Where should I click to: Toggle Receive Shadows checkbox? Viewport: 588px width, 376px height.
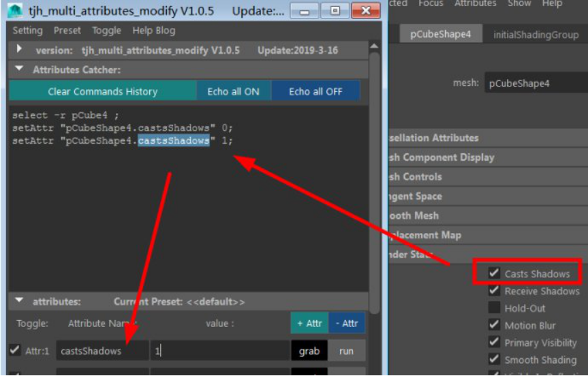point(494,290)
